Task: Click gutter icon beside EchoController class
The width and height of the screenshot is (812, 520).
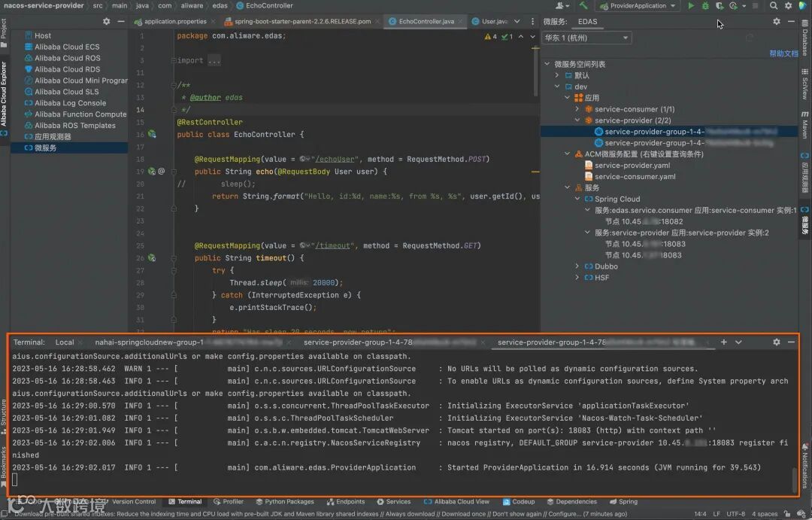Action: tap(152, 134)
